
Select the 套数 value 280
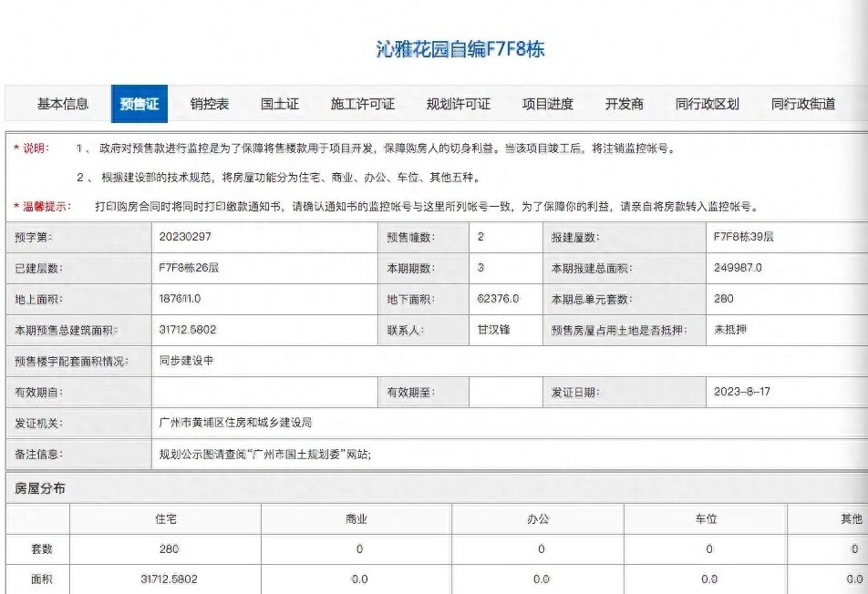tap(170, 549)
